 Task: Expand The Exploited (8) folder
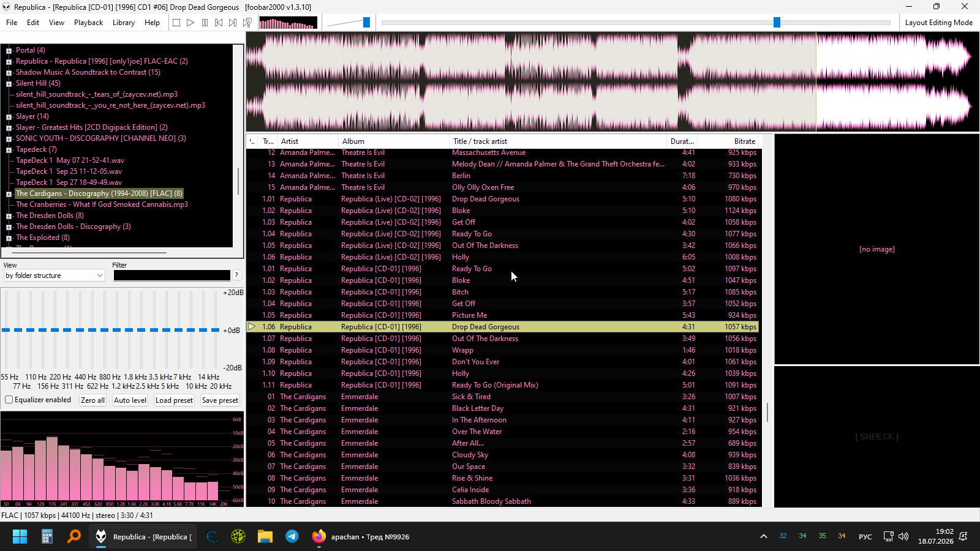9,238
